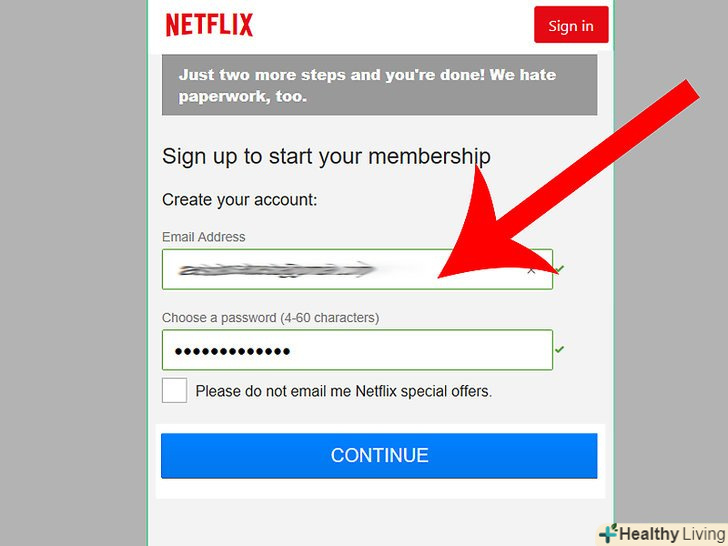Open the Sign in page
Screen dimensions: 728x546
(571, 25)
